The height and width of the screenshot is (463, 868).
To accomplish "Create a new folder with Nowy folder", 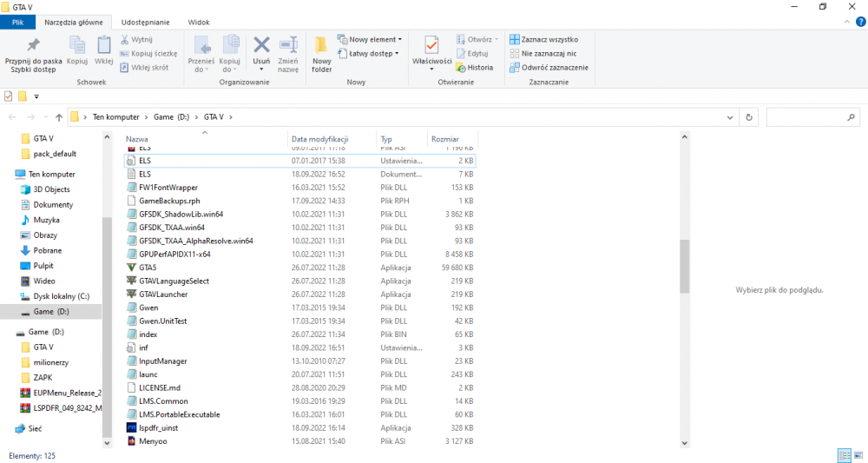I will coord(321,54).
